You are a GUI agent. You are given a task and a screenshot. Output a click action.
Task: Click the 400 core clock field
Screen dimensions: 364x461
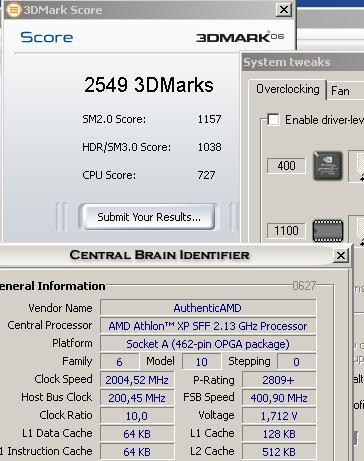(x=286, y=166)
